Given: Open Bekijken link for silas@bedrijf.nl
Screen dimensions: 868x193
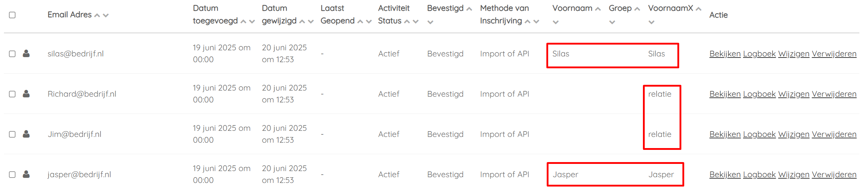Looking at the screenshot, I should (x=725, y=54).
